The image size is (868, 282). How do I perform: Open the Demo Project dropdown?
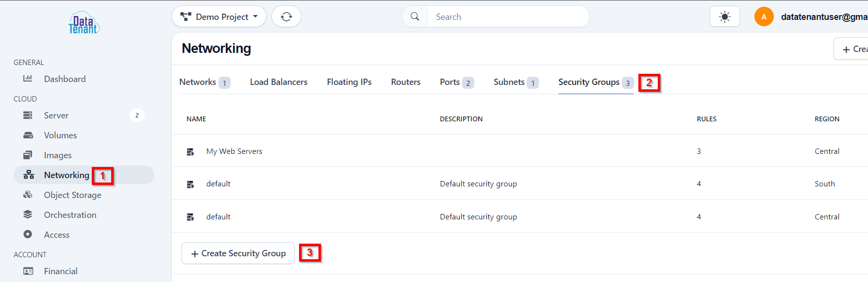(x=219, y=17)
